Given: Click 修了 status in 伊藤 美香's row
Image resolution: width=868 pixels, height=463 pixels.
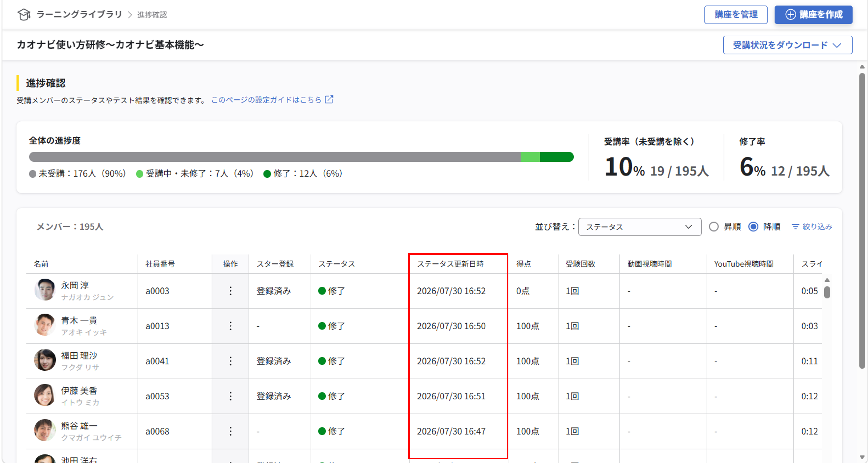Looking at the screenshot, I should point(332,396).
